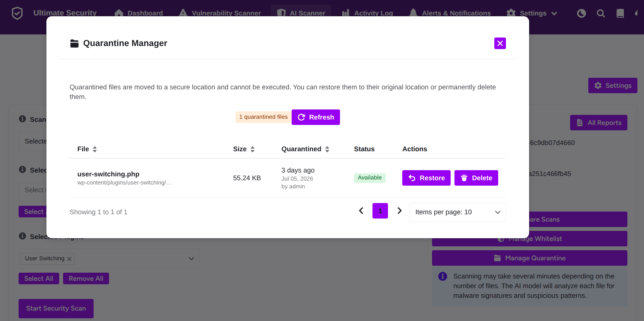Click Remove All under plugins

tap(86, 278)
